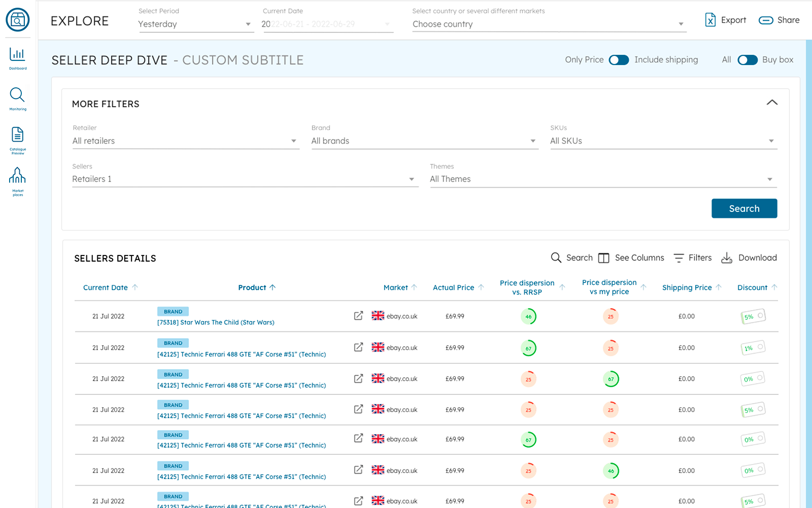The image size is (812, 508).
Task: Click the Market column header
Action: click(395, 288)
